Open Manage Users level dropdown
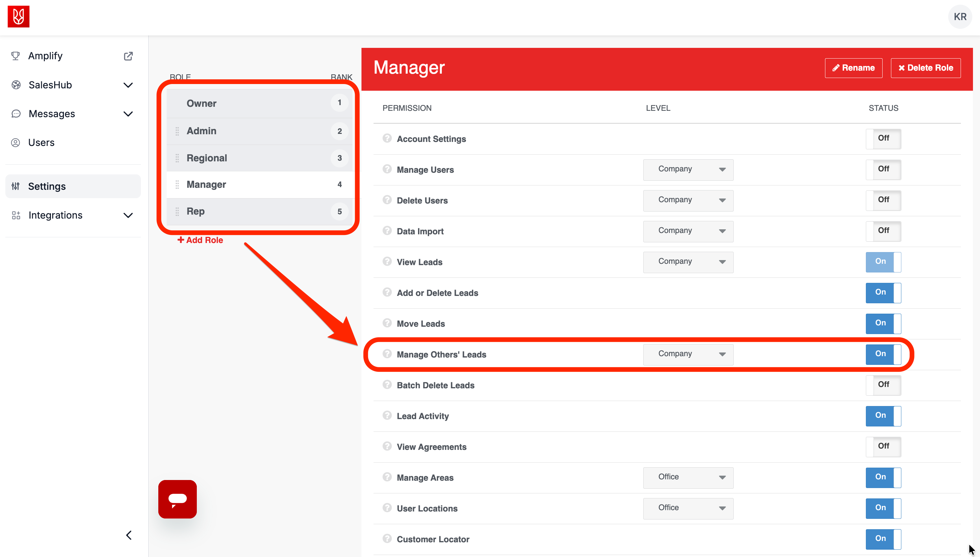Viewport: 980px width, 557px height. pyautogui.click(x=688, y=169)
